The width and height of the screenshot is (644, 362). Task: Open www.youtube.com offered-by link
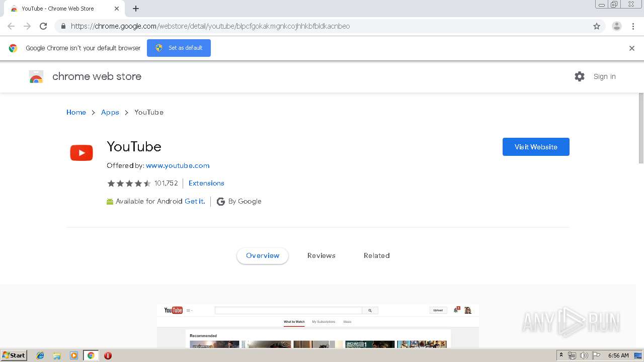178,165
